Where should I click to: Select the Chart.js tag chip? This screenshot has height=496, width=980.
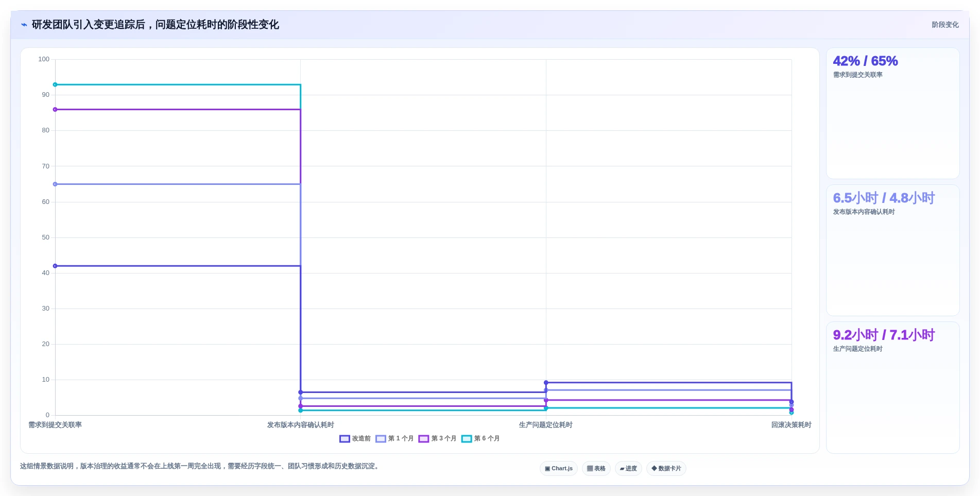[559, 469]
